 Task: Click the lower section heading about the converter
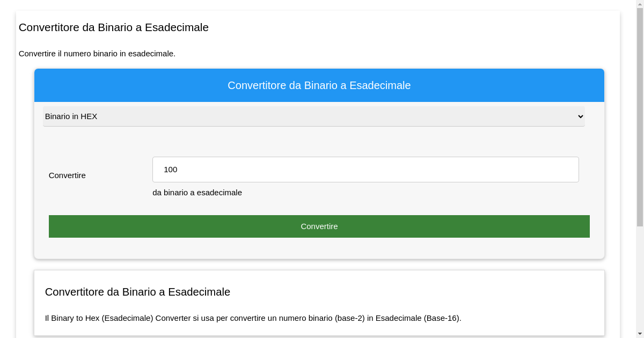(x=137, y=292)
